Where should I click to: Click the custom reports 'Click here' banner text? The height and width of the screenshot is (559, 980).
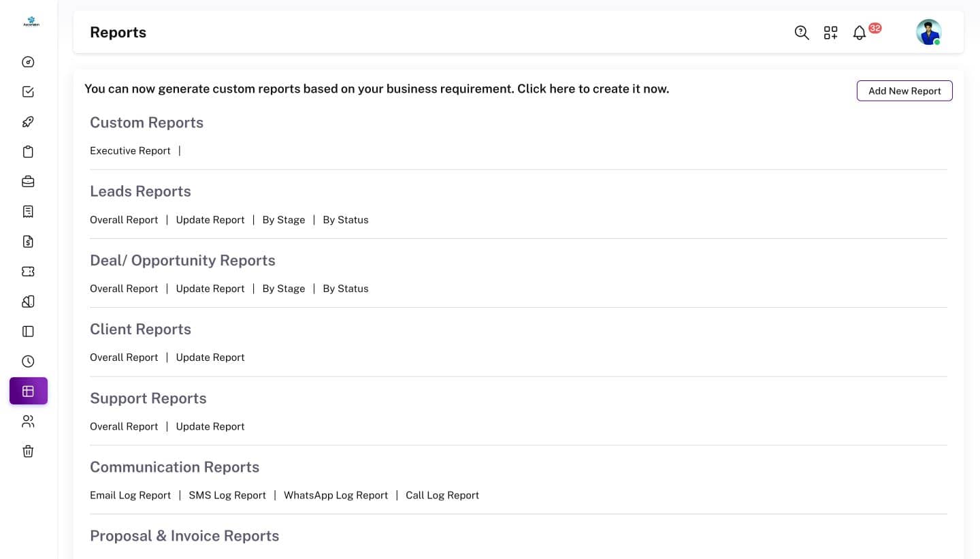(x=376, y=89)
